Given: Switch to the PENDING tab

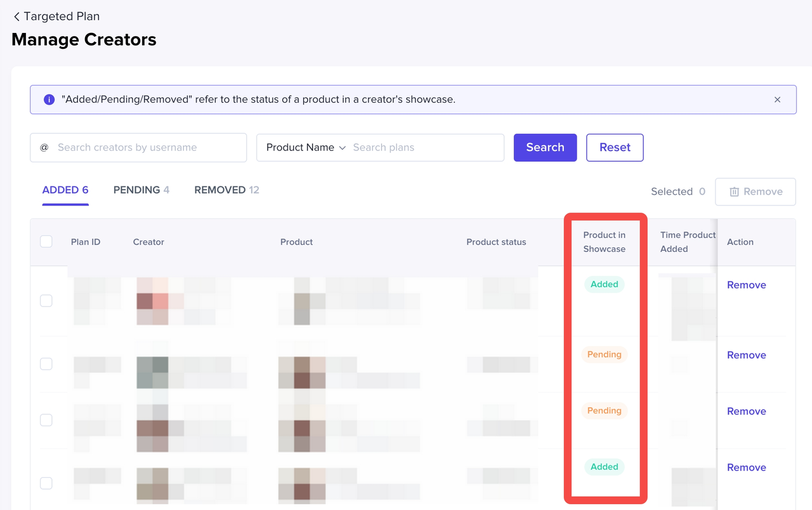Looking at the screenshot, I should click(141, 190).
